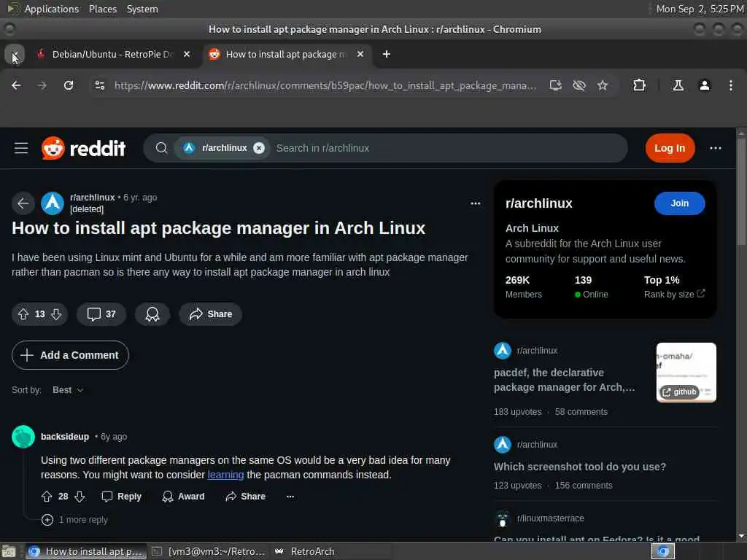Expand 1 more reply

tap(74, 520)
